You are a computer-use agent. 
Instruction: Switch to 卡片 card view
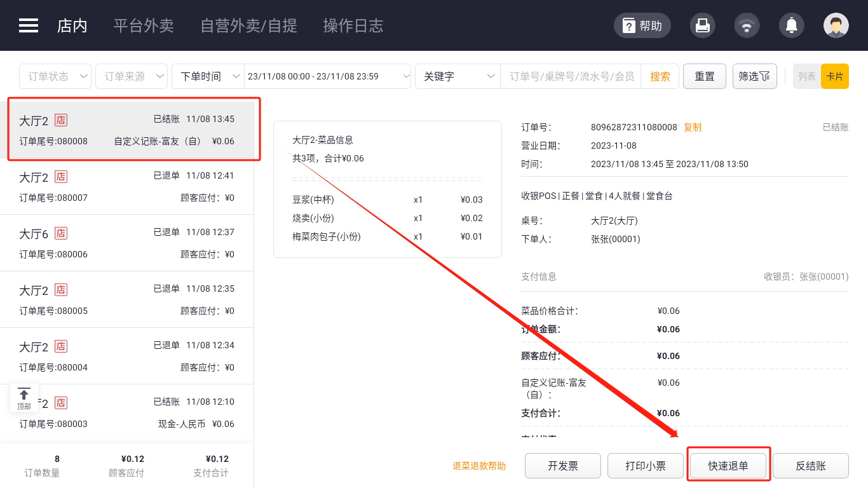834,76
